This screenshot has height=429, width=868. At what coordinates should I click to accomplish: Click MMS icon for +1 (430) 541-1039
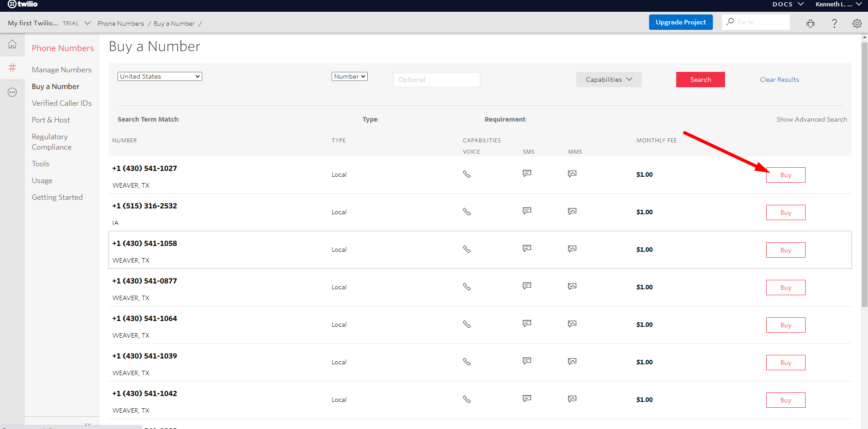572,362
